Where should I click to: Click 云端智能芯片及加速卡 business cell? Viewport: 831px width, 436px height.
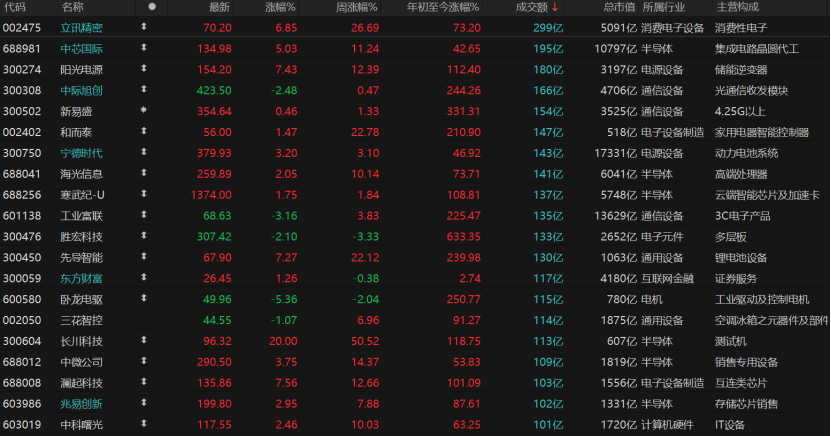coord(767,195)
